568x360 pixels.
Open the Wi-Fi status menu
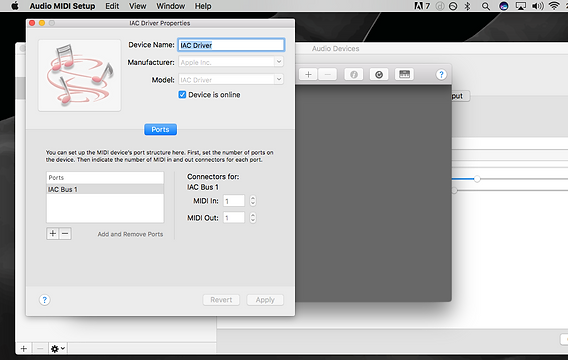coord(554,6)
